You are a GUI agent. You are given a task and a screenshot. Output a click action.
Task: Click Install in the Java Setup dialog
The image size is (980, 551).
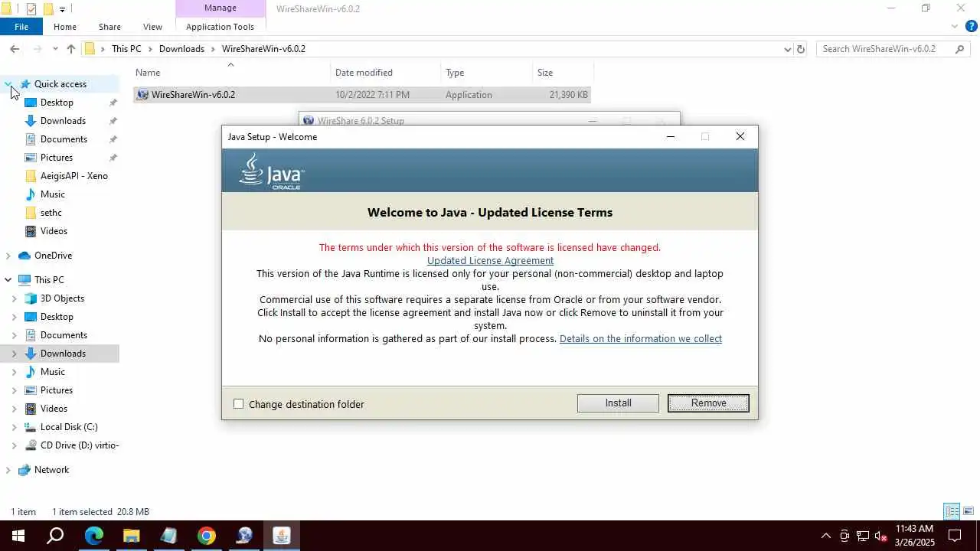click(x=618, y=403)
